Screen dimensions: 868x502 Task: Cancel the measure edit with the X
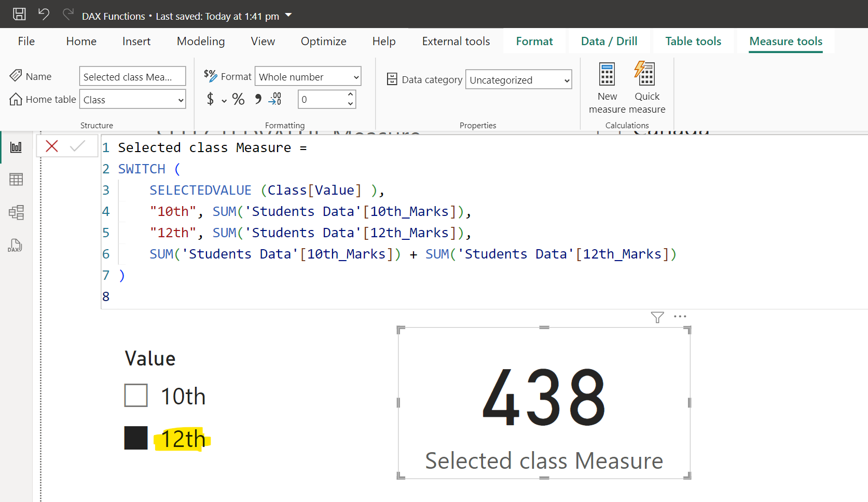click(51, 146)
